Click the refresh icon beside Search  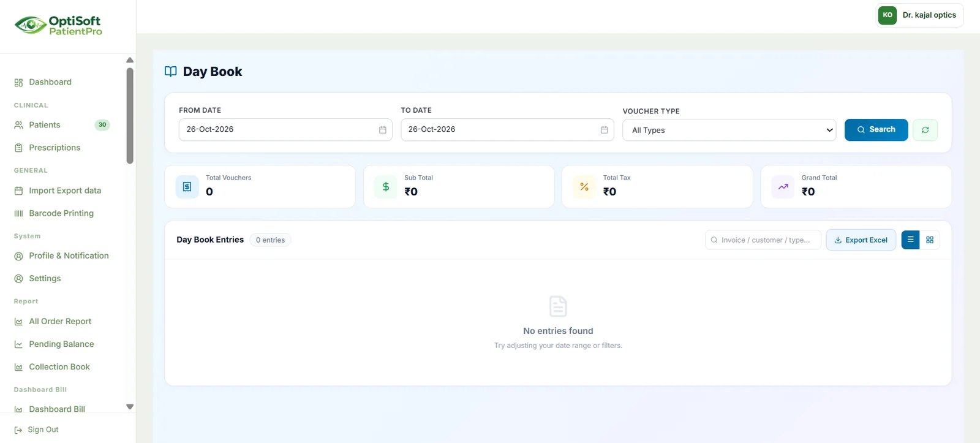point(925,130)
